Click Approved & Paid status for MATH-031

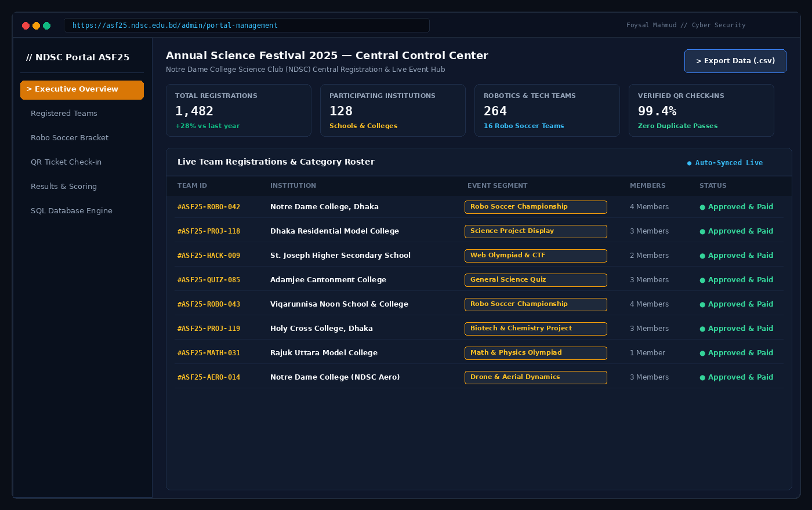[737, 353]
